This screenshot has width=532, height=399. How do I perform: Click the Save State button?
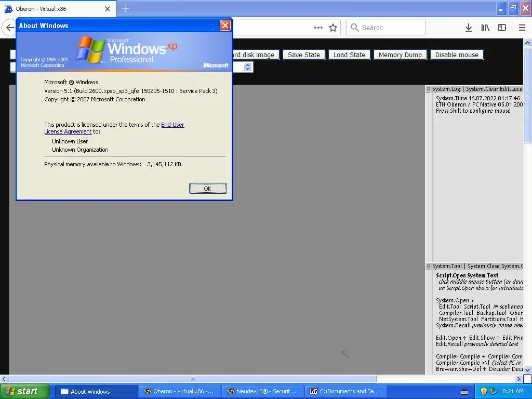pos(303,55)
